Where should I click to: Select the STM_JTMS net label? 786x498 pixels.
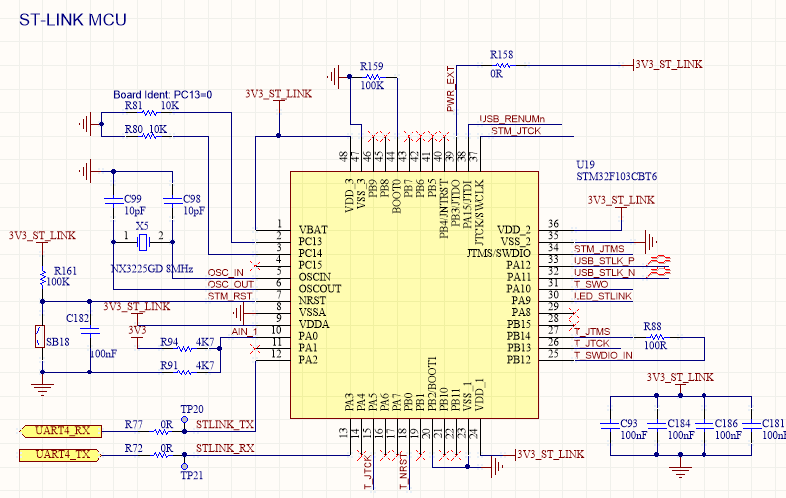click(x=600, y=249)
